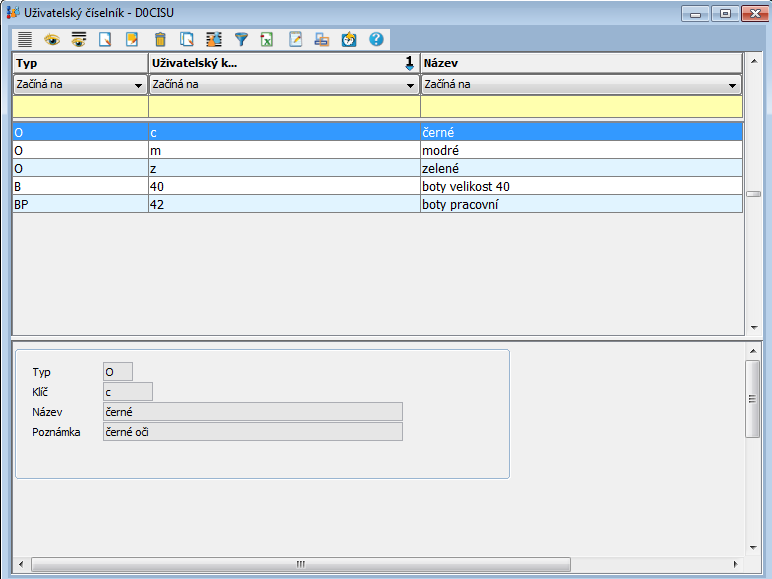
Task: Expand 'Začíná na' dropdown under Uživatelský k... column
Action: pos(410,86)
